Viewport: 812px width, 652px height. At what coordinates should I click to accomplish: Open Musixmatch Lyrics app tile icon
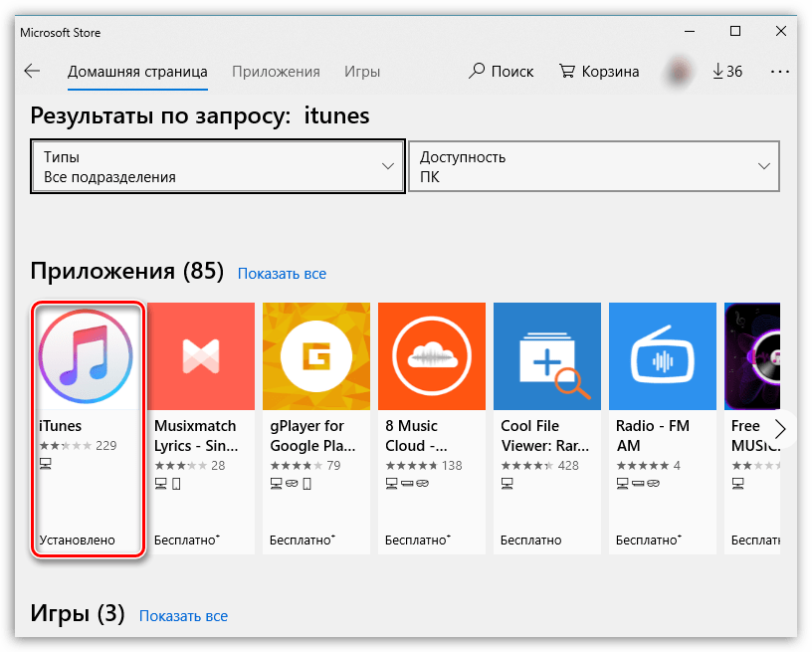pos(201,356)
